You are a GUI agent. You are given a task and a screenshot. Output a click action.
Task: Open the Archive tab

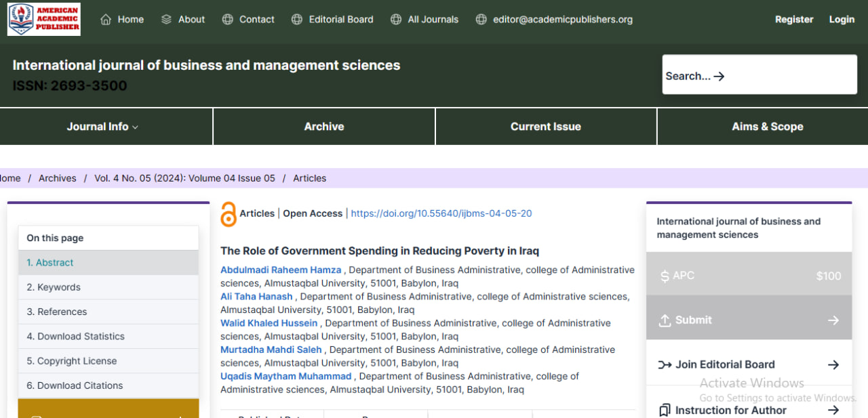click(x=324, y=127)
